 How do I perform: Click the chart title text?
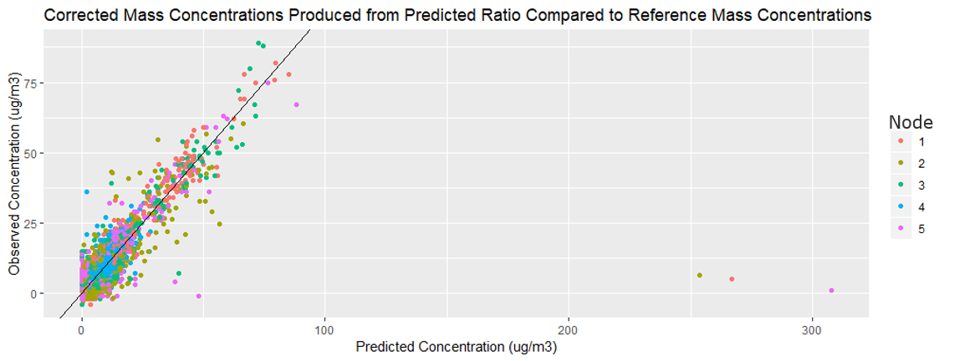457,16
